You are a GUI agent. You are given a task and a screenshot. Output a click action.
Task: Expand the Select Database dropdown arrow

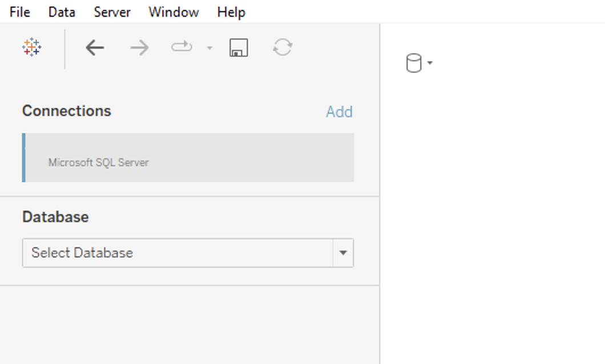tap(343, 253)
